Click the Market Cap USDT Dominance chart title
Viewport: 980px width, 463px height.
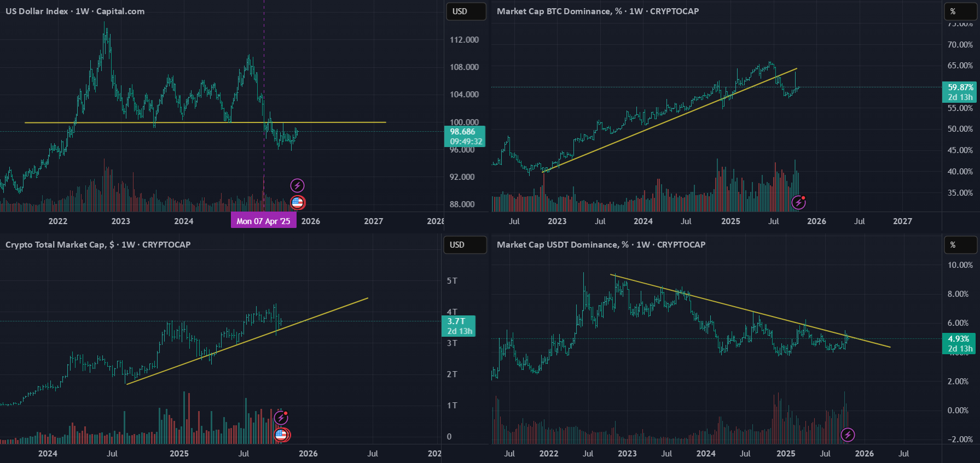pyautogui.click(x=601, y=245)
